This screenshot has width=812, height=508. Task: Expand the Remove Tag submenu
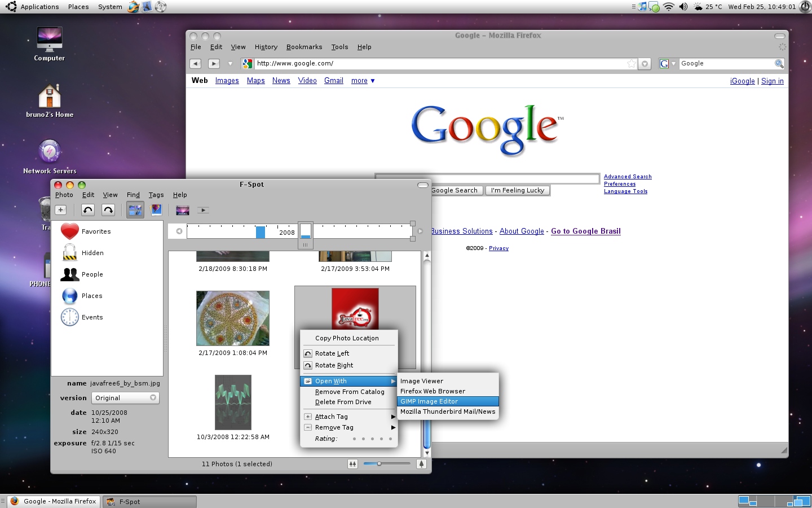[348, 427]
